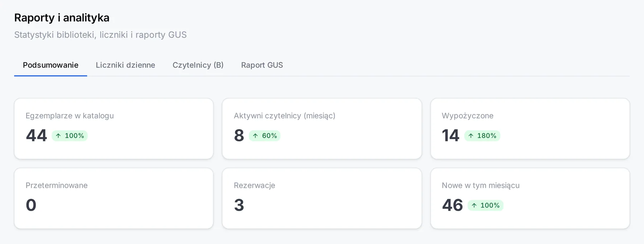The width and height of the screenshot is (644, 244).
Task: Switch to the Podsumowanie tab
Action: pos(50,65)
